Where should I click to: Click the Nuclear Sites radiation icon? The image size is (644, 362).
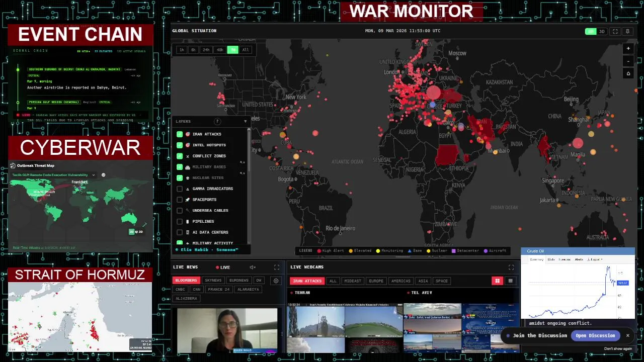pos(188,178)
